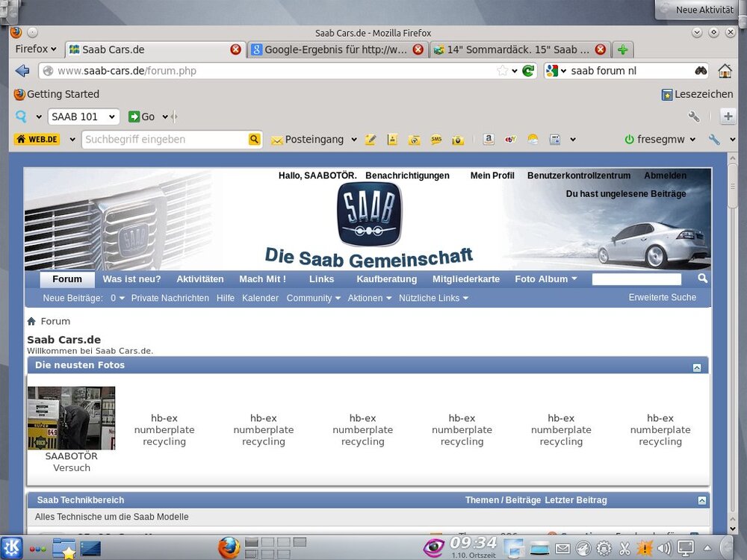Click the forum search magnifier icon
This screenshot has width=747, height=560.
[702, 279]
